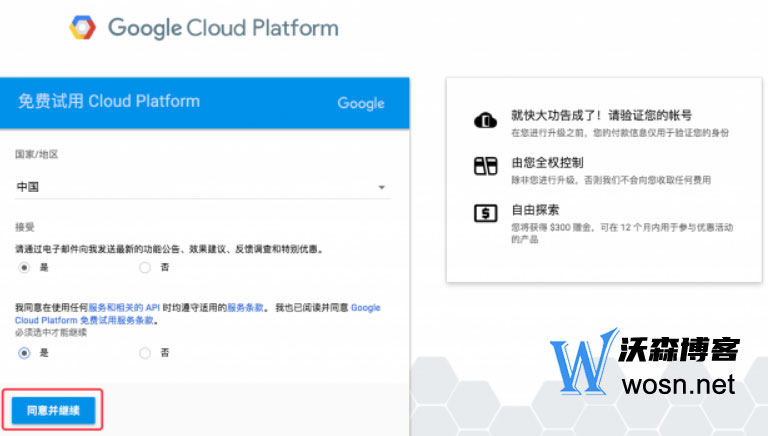Open the Google Cloud Platform 免费试用服务条款 link
This screenshot has height=436, width=768.
click(197, 314)
